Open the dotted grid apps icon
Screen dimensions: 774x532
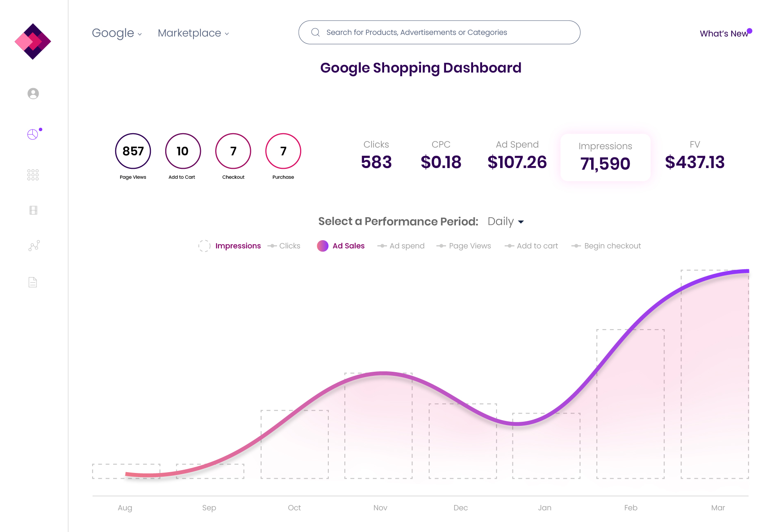(33, 175)
